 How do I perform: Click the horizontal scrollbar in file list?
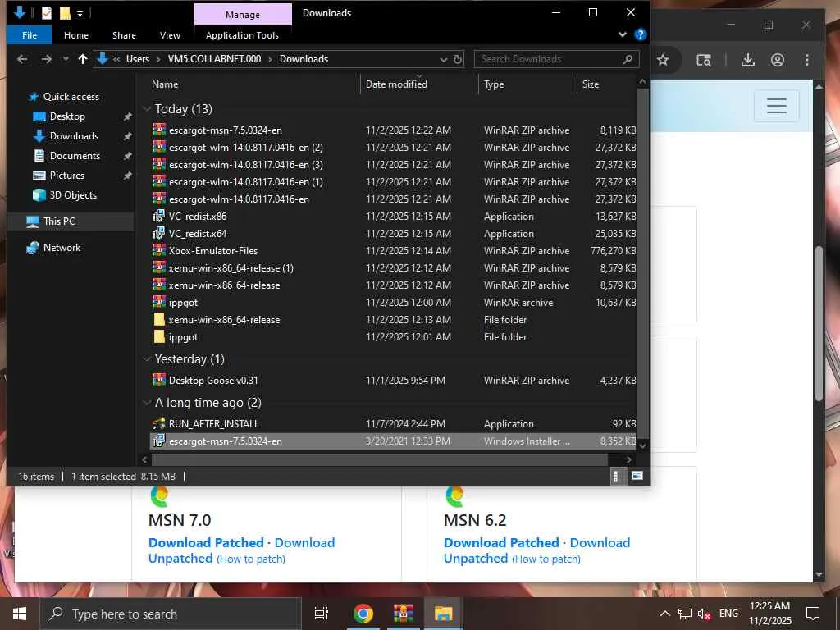[x=379, y=459]
